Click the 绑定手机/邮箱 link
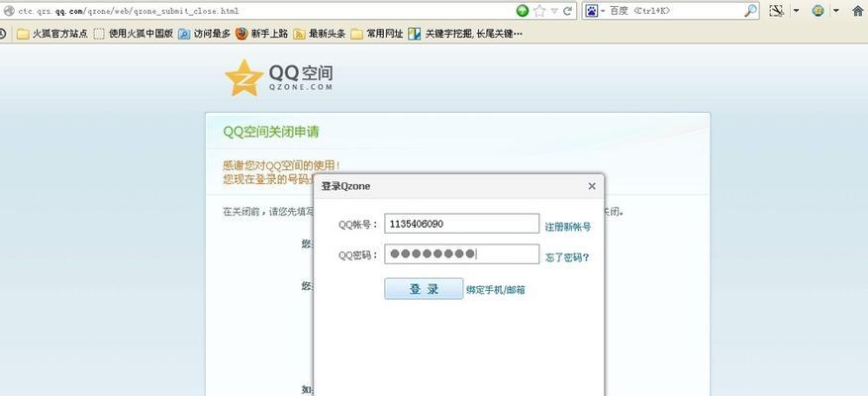 point(496,290)
